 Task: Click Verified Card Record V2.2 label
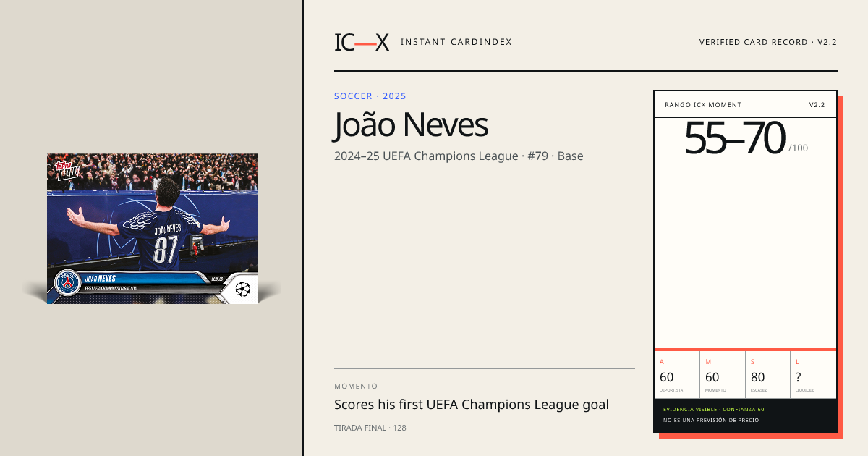(767, 42)
